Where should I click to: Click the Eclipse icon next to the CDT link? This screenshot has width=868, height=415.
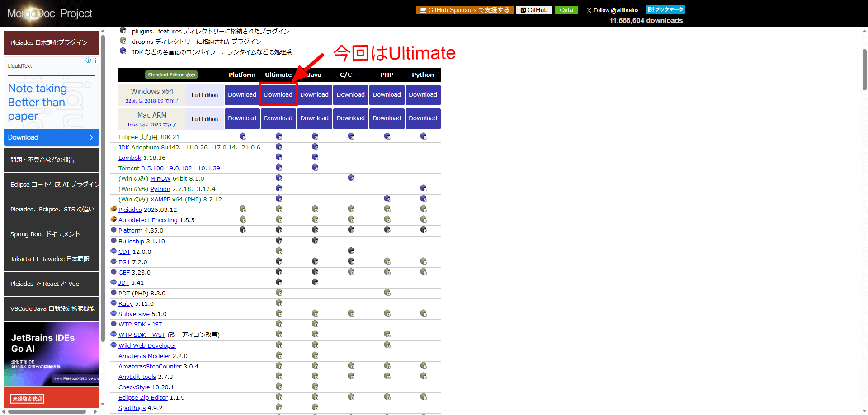[113, 251]
